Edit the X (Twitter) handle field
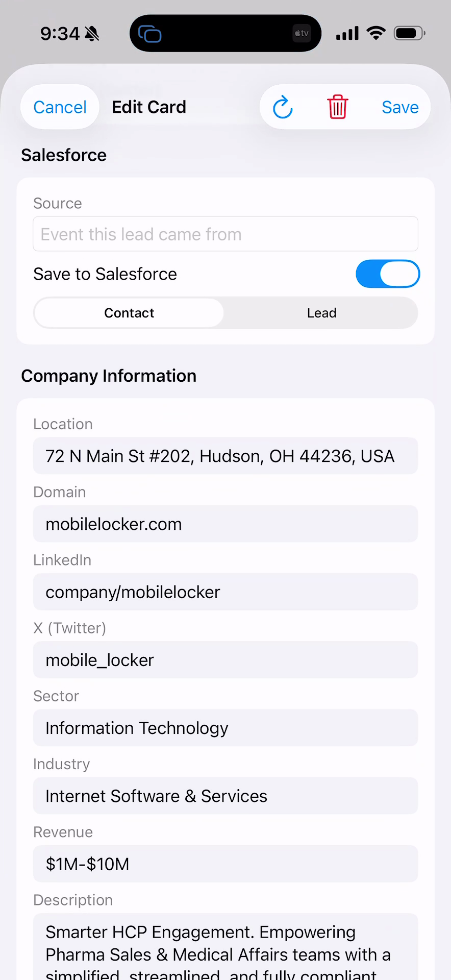The height and width of the screenshot is (980, 451). [x=225, y=660]
